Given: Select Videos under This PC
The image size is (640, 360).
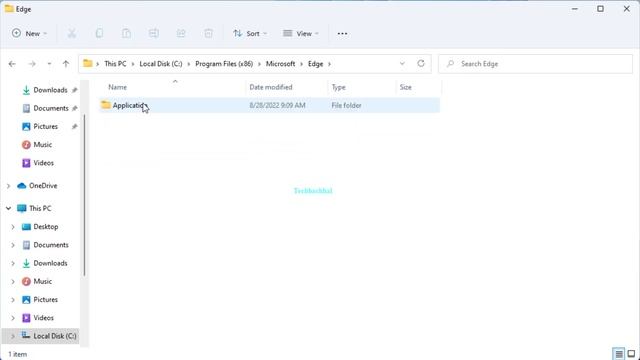Looking at the screenshot, I should (43, 318).
